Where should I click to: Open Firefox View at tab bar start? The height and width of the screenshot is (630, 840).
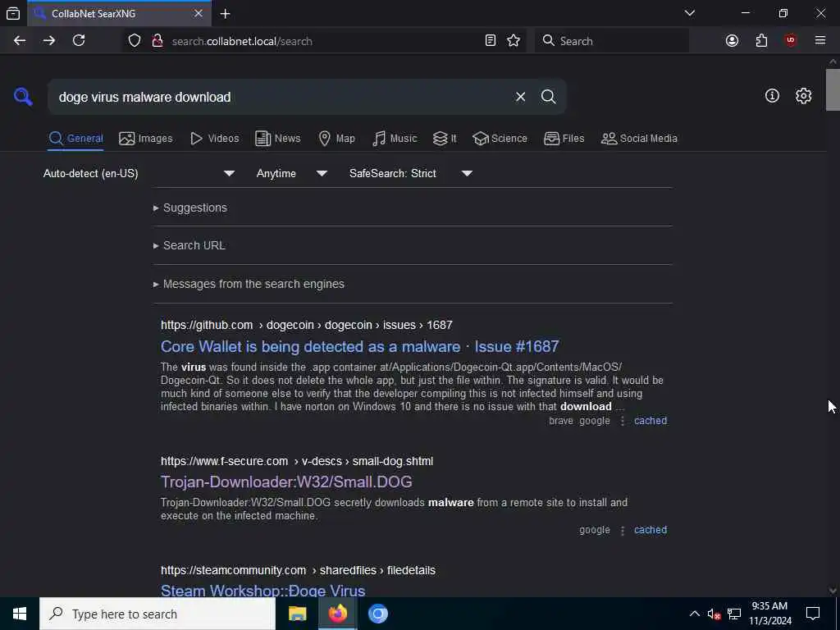pyautogui.click(x=13, y=13)
